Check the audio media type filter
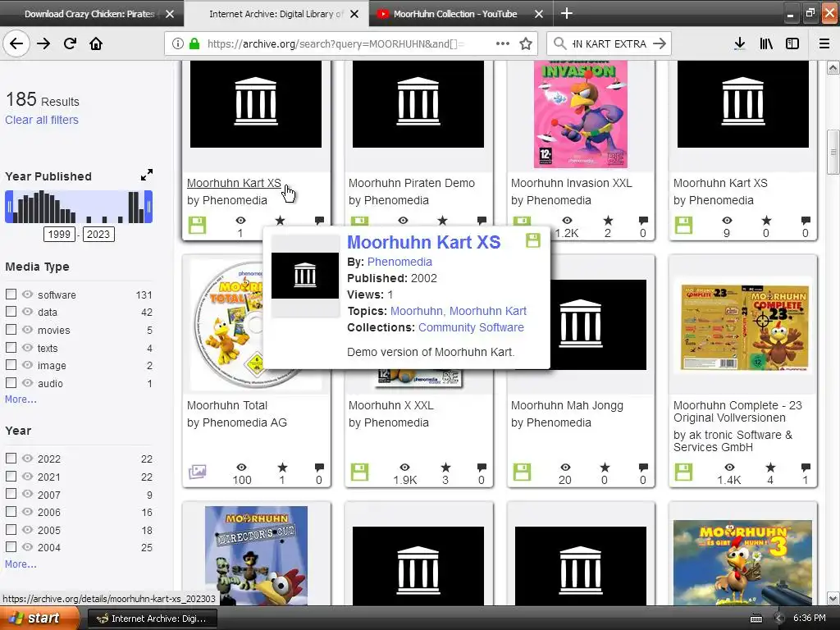This screenshot has width=840, height=630. [11, 382]
